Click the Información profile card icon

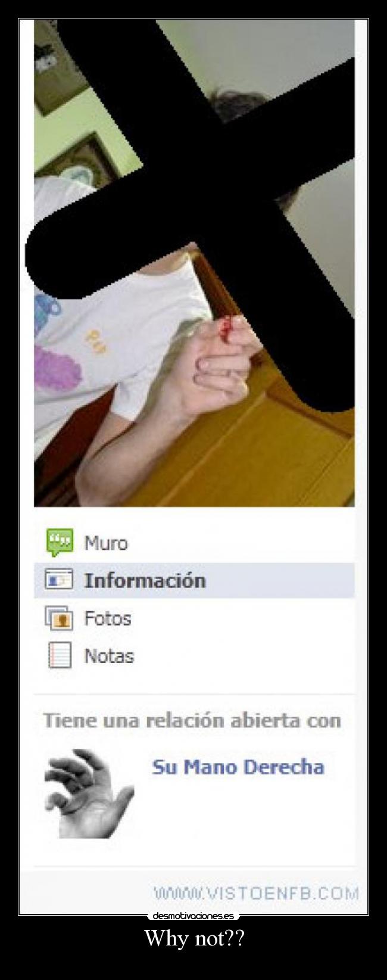coord(59,580)
